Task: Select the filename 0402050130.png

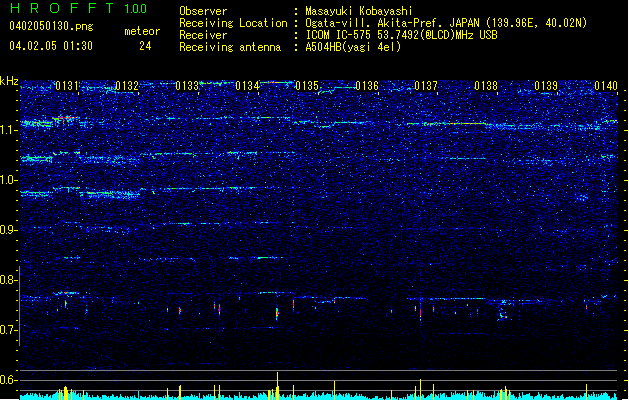Action: (51, 26)
